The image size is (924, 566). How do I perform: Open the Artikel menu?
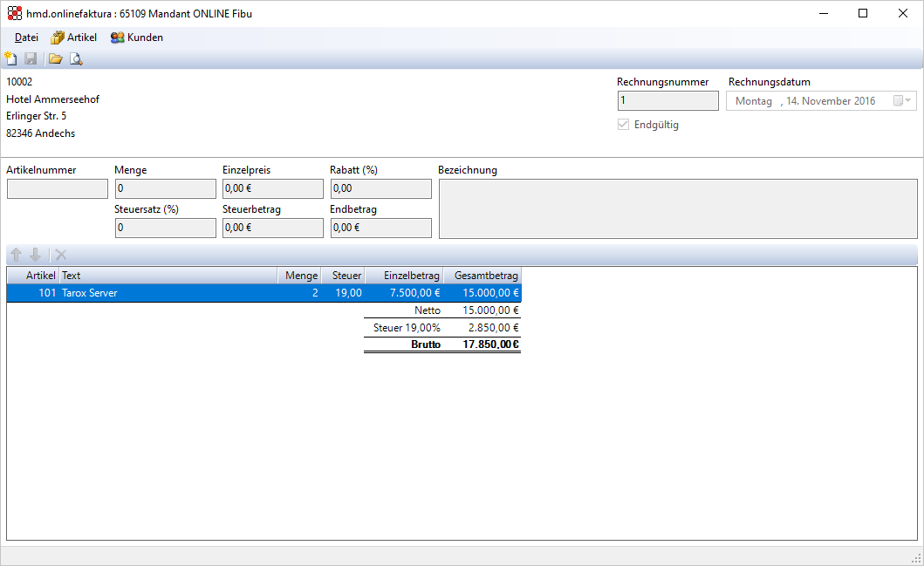pos(74,38)
